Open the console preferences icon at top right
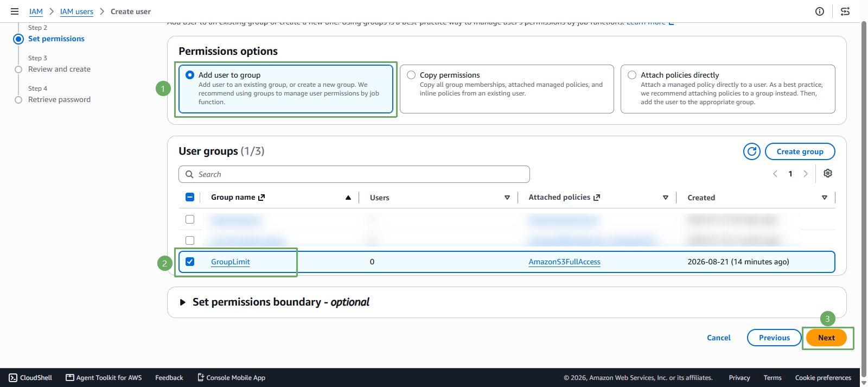 point(845,11)
